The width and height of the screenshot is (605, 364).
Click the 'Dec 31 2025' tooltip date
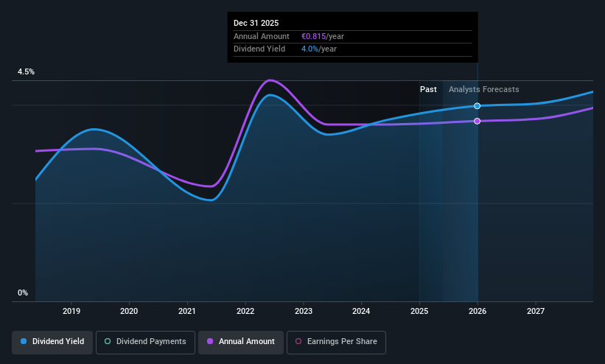click(256, 23)
